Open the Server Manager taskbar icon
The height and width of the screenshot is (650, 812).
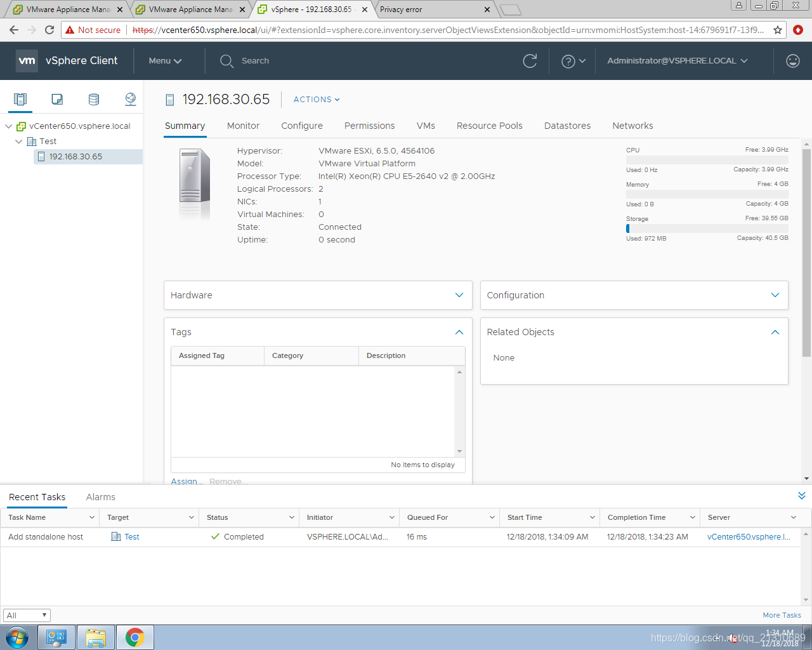56,637
